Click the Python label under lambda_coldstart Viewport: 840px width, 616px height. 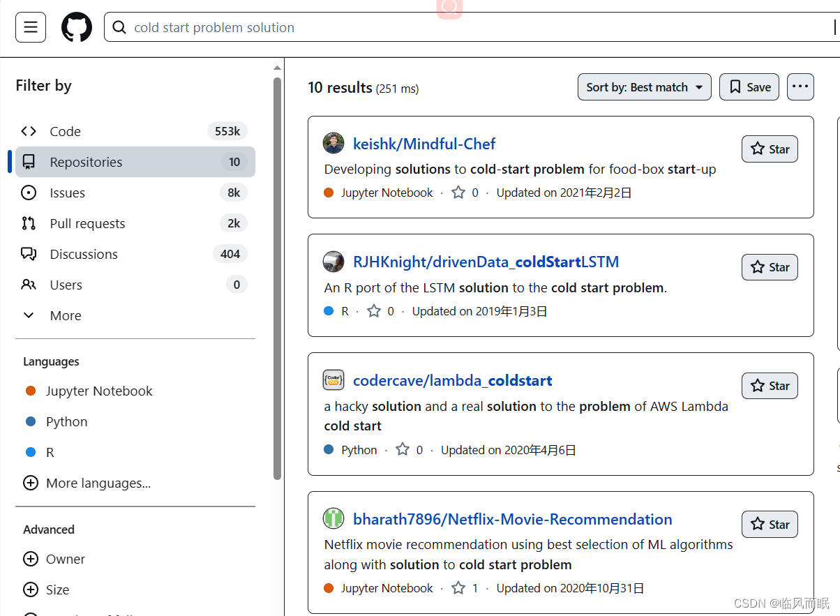[359, 450]
